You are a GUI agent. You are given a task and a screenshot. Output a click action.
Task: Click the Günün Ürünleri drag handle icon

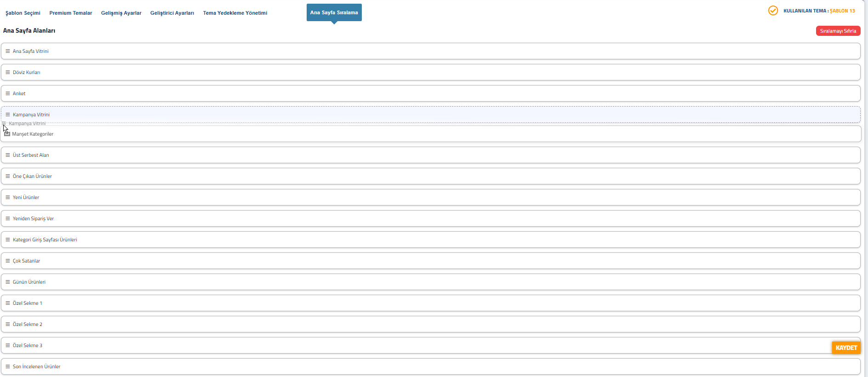[8, 282]
